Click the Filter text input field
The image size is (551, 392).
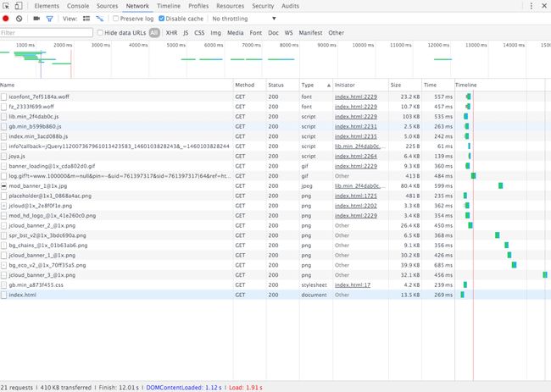[x=47, y=33]
